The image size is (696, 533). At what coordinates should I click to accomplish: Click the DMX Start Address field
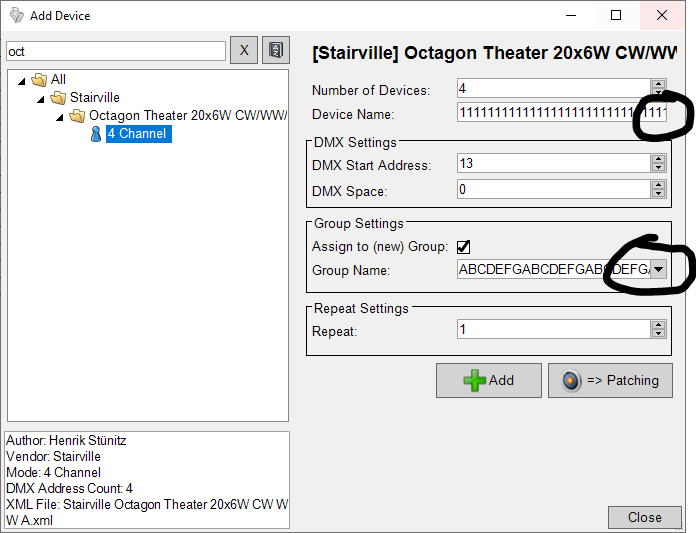pyautogui.click(x=552, y=163)
